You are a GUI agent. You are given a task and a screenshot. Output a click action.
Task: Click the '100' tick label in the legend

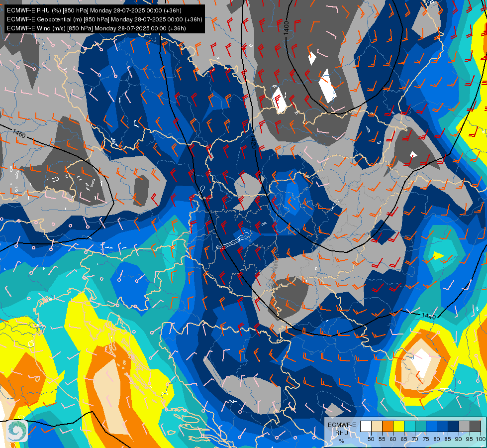[481, 439]
